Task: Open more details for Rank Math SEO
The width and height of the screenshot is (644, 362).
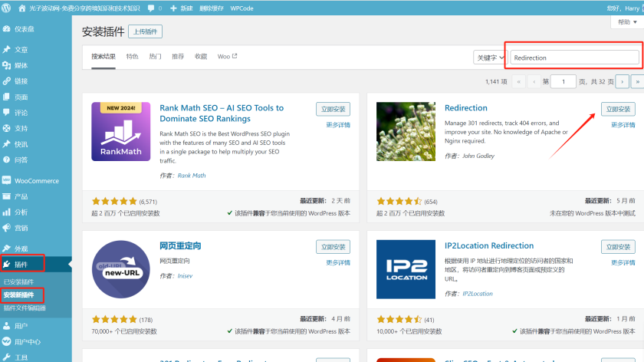Action: point(338,125)
